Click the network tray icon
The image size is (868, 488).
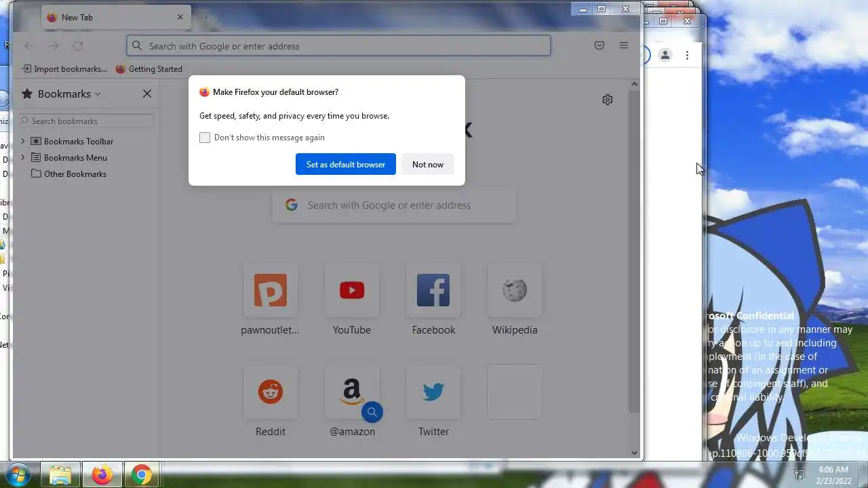pyautogui.click(x=800, y=474)
